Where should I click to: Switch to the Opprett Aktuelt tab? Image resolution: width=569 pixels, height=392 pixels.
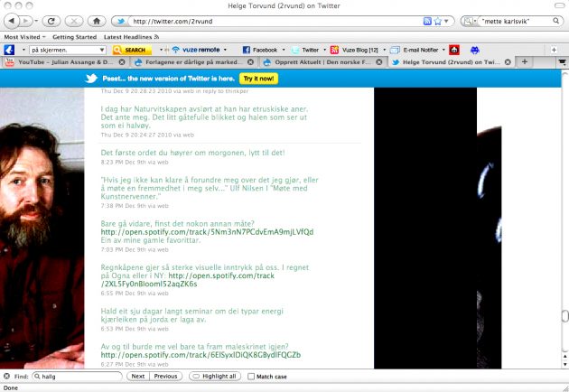322,62
